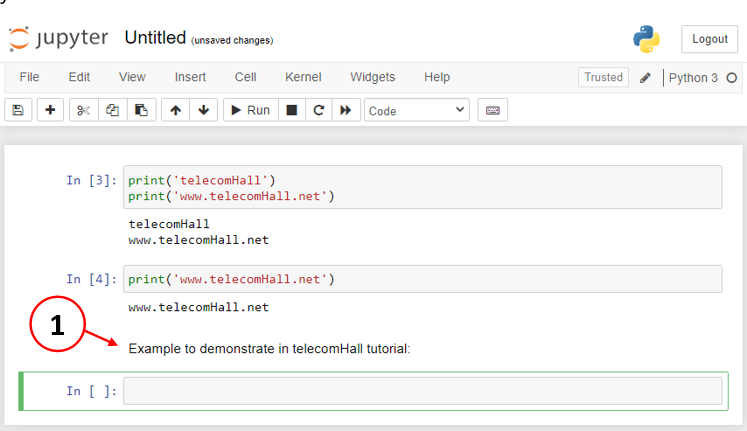Restart and run all fast-forward icon
The width and height of the screenshot is (747, 431).
pyautogui.click(x=345, y=110)
